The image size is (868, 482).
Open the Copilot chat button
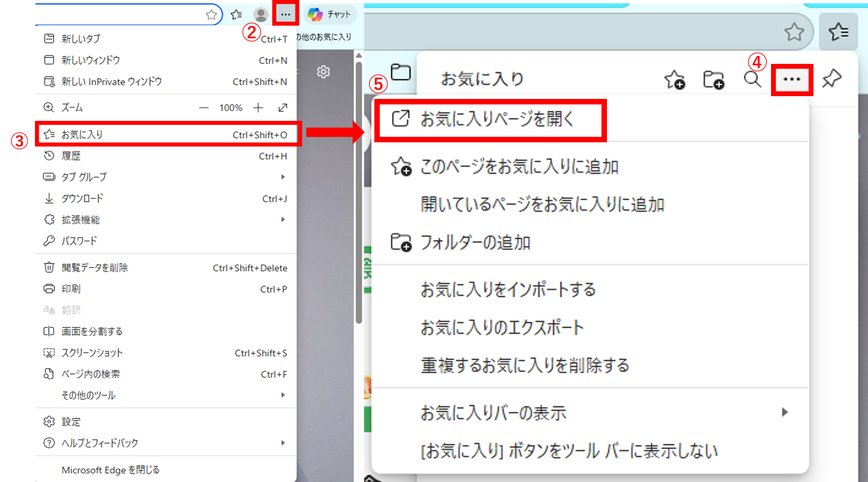[x=330, y=14]
